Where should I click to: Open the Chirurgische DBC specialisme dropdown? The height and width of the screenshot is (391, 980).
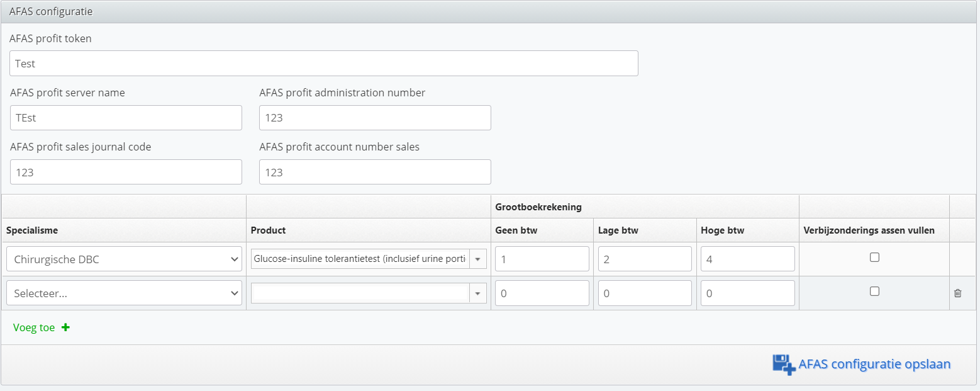click(124, 259)
